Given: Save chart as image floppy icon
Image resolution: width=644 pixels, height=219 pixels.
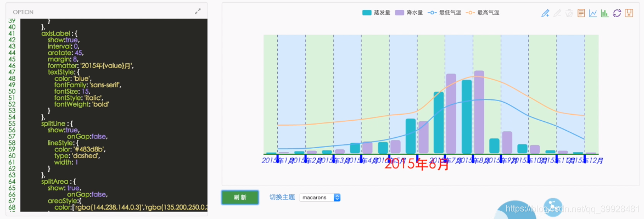Looking at the screenshot, I should pos(629,13).
